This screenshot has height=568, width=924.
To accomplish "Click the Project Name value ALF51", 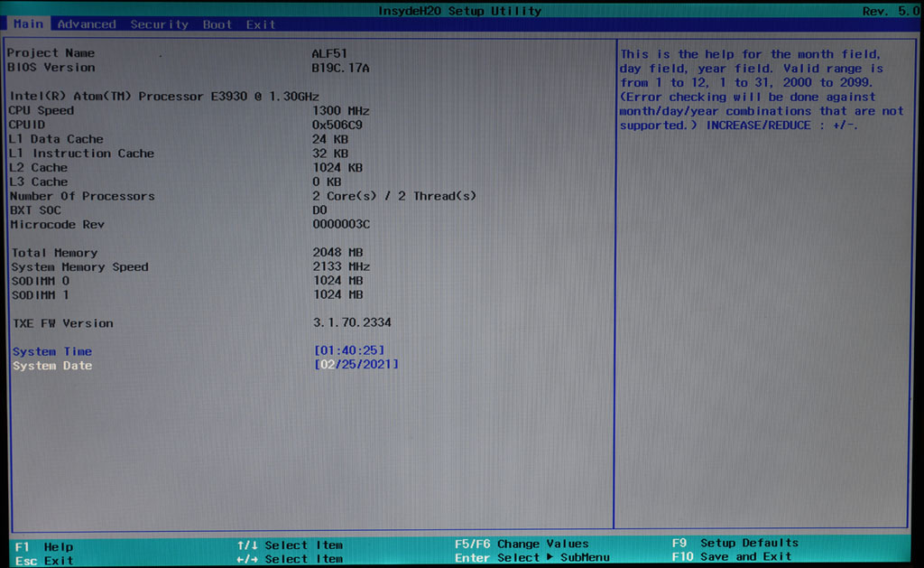I will [329, 53].
